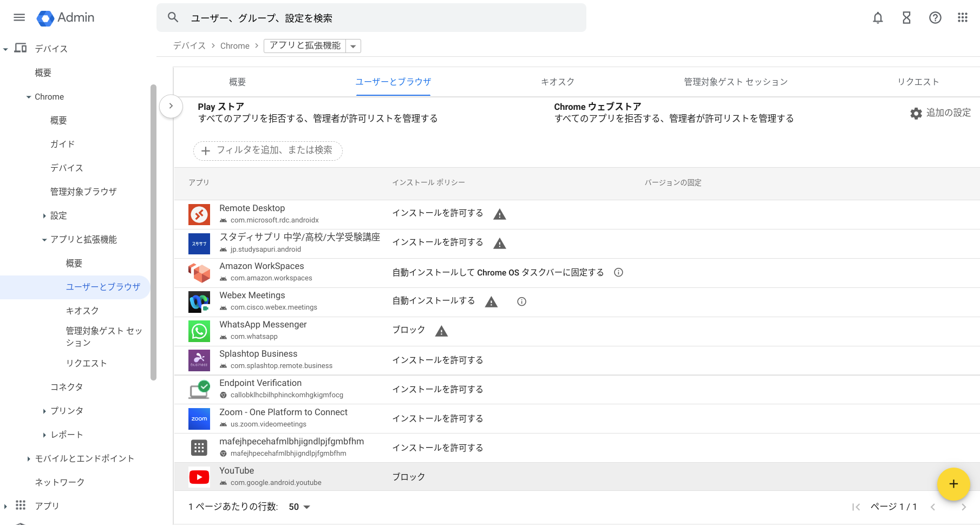The image size is (980, 525).
Task: Click the Zoom app icon
Action: click(x=199, y=419)
